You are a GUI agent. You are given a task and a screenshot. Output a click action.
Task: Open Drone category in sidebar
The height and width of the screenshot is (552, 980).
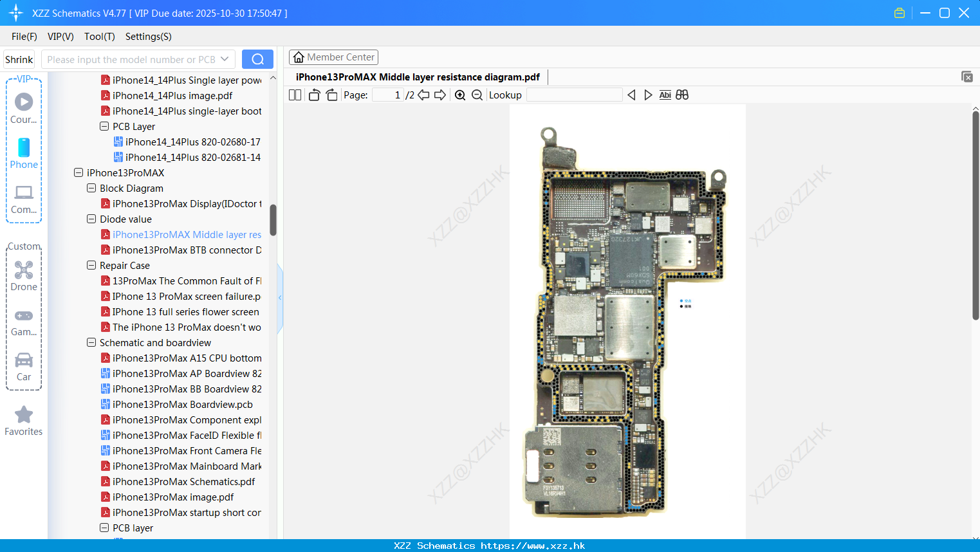pyautogui.click(x=24, y=275)
